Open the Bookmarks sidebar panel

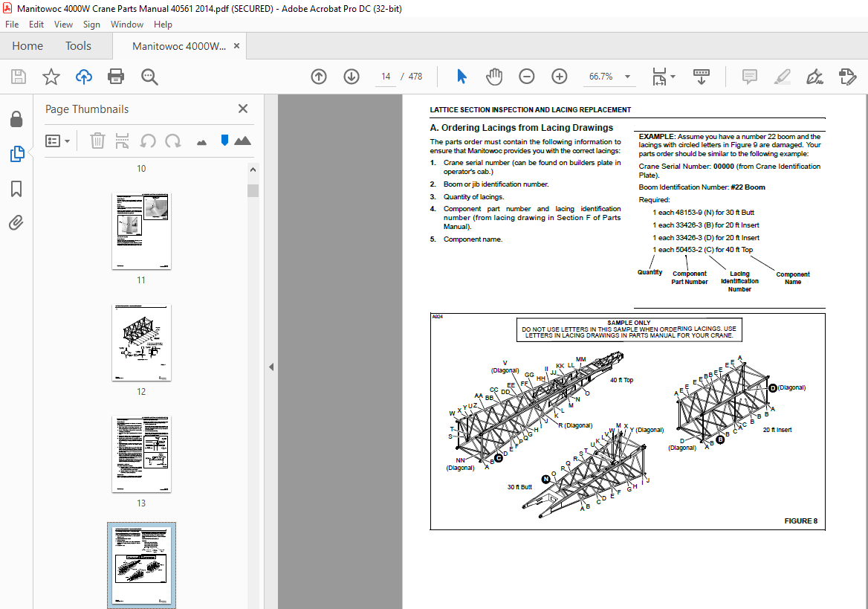(16, 188)
